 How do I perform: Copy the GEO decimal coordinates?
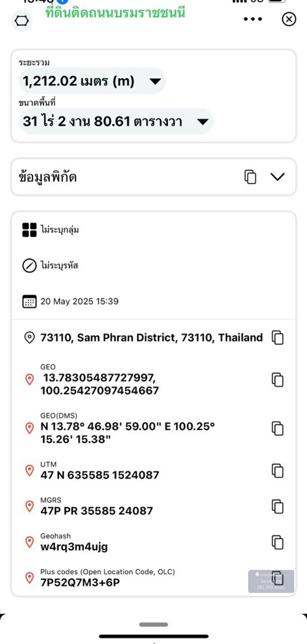[x=278, y=380]
